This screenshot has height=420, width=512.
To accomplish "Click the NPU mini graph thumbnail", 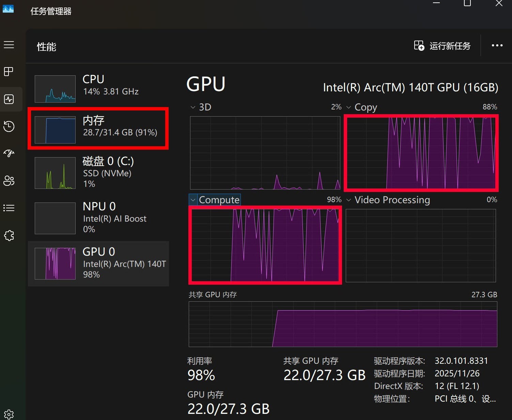I will click(55, 218).
